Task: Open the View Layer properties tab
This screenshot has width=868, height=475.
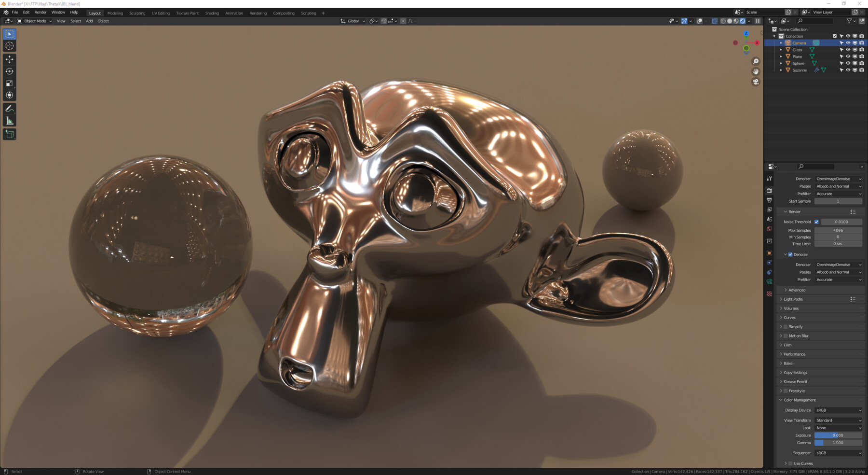Action: (x=769, y=210)
